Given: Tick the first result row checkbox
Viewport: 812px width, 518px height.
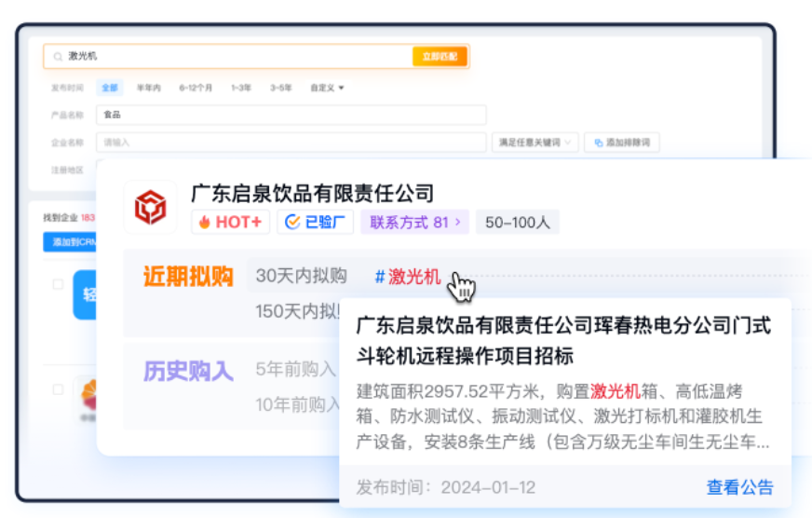Looking at the screenshot, I should click(x=58, y=284).
